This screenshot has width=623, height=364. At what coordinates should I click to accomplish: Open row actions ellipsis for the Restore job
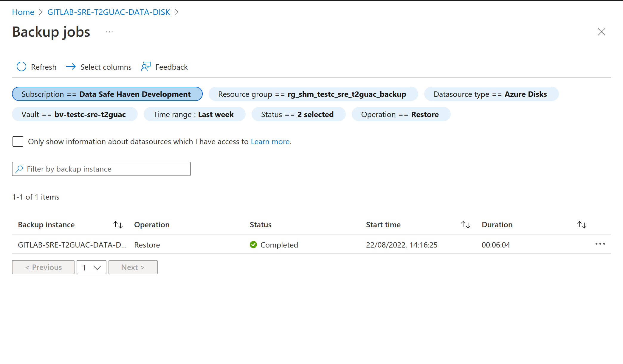[x=600, y=244]
